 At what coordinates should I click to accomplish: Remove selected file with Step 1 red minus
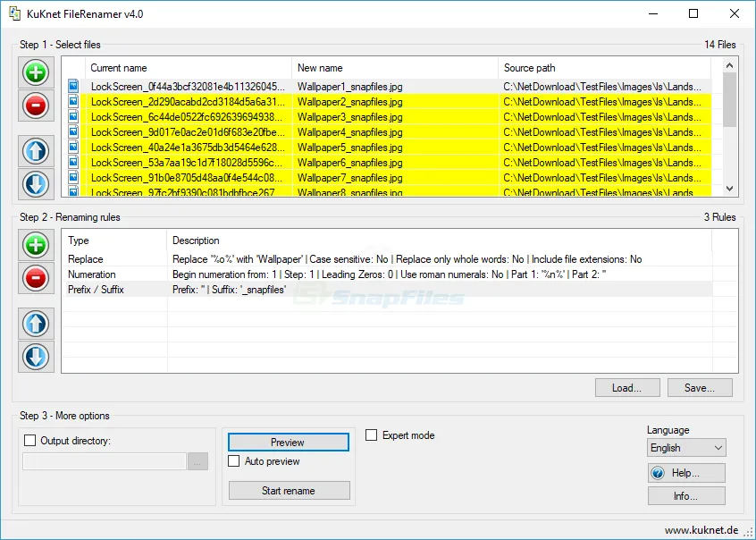click(36, 105)
